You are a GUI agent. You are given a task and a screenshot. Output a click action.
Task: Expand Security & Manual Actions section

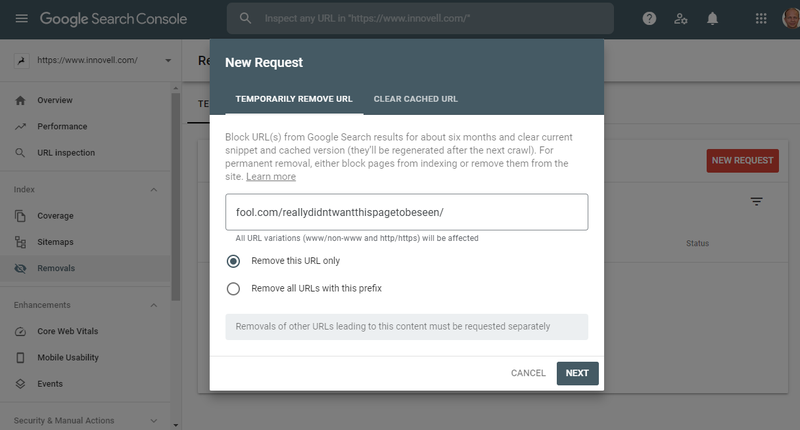tap(154, 421)
